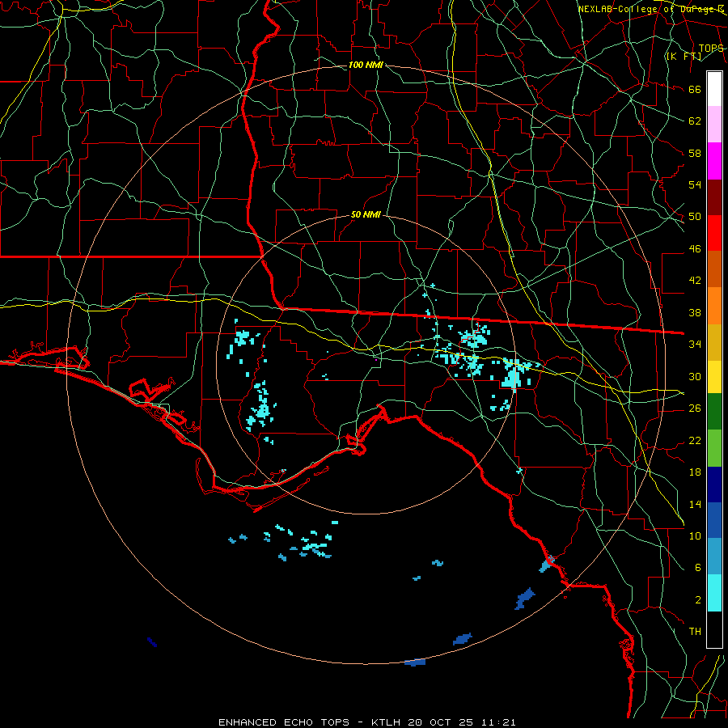This screenshot has height=728, width=728.
Task: Click the legend value '30'
Action: pos(695,376)
